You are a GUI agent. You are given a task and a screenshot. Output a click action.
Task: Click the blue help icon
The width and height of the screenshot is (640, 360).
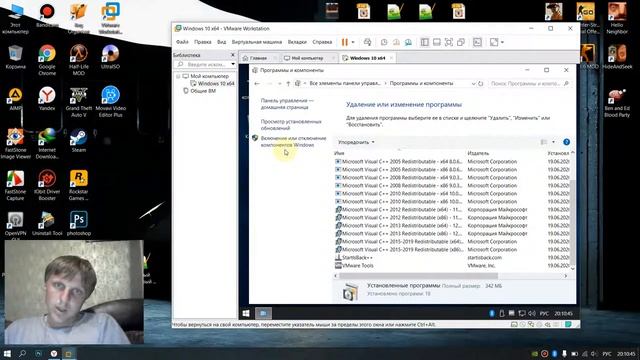(566, 142)
